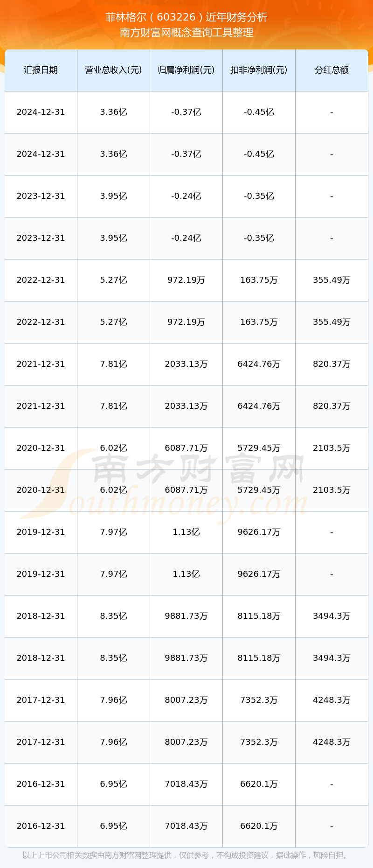Click the 归属净利润(元) column header
This screenshot has width=373, height=868.
[186, 70]
